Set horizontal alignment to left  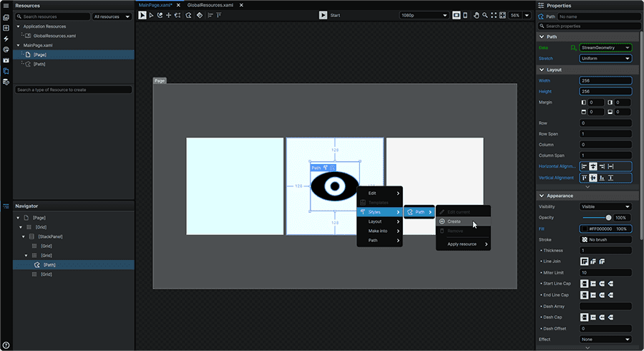point(584,166)
